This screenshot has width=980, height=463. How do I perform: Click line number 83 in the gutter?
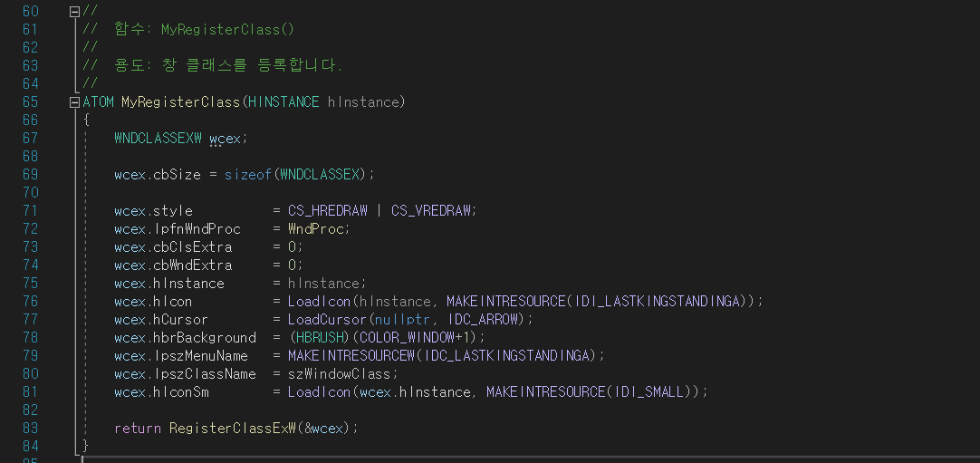point(30,428)
